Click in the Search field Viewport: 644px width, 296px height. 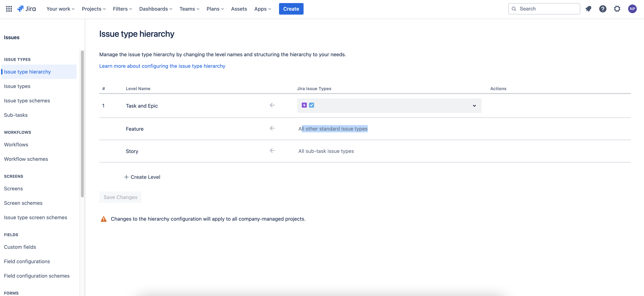548,9
